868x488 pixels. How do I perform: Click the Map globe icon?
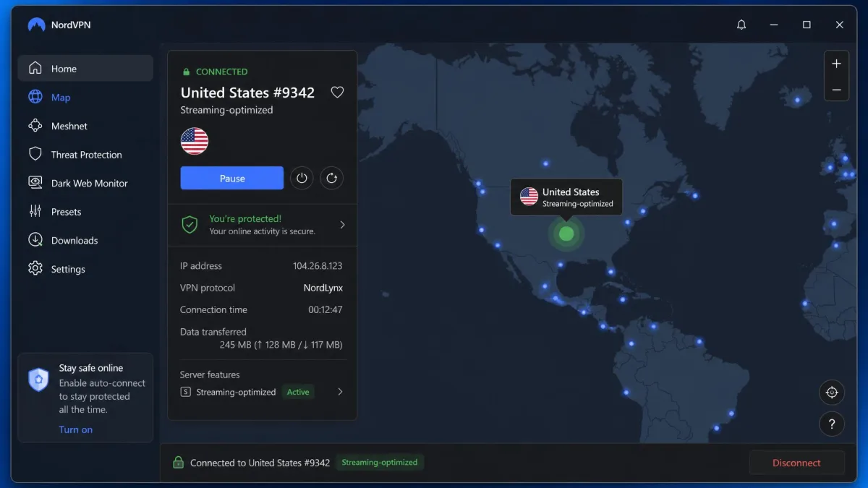click(x=35, y=97)
